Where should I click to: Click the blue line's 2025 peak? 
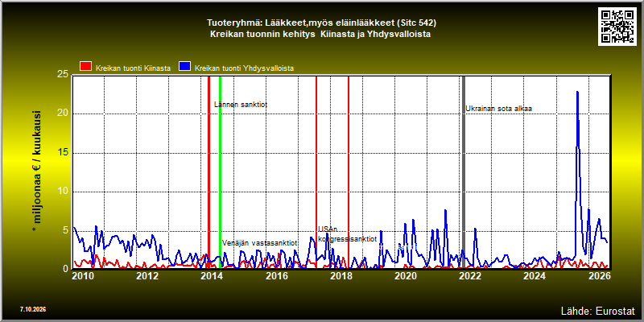click(x=577, y=92)
